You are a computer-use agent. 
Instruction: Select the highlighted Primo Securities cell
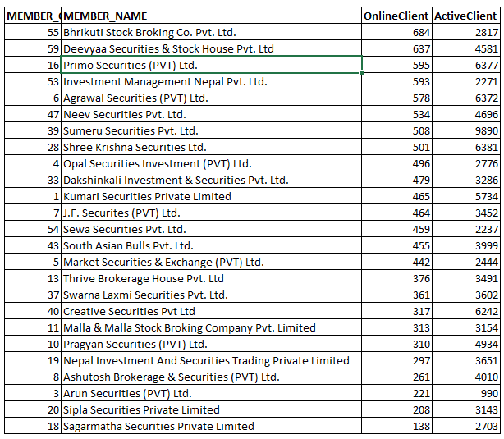tap(211, 65)
